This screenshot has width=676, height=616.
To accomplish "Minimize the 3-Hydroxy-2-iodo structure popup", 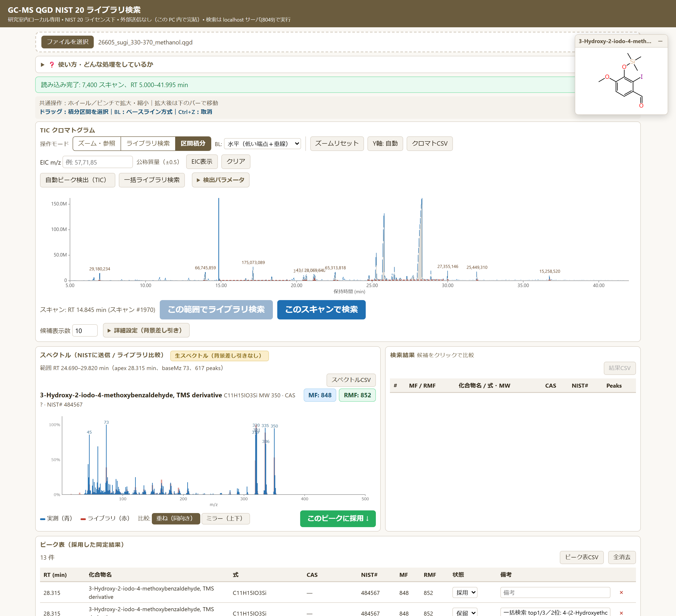I will (660, 41).
